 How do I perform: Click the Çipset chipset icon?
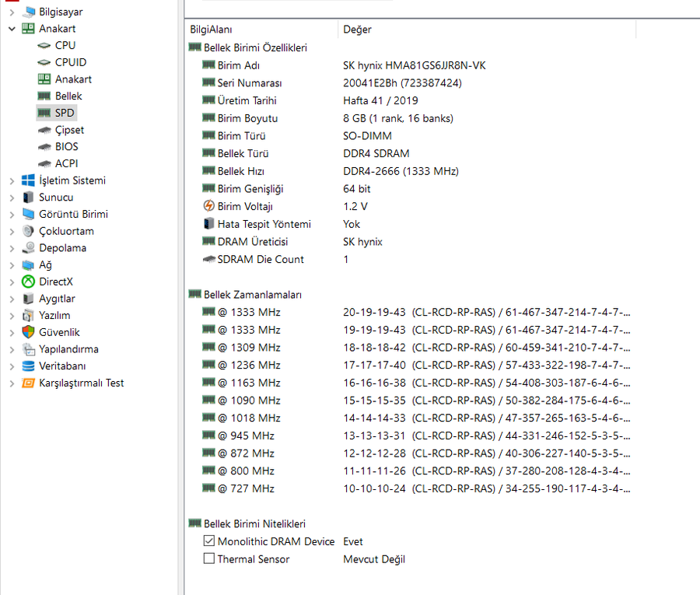44,130
